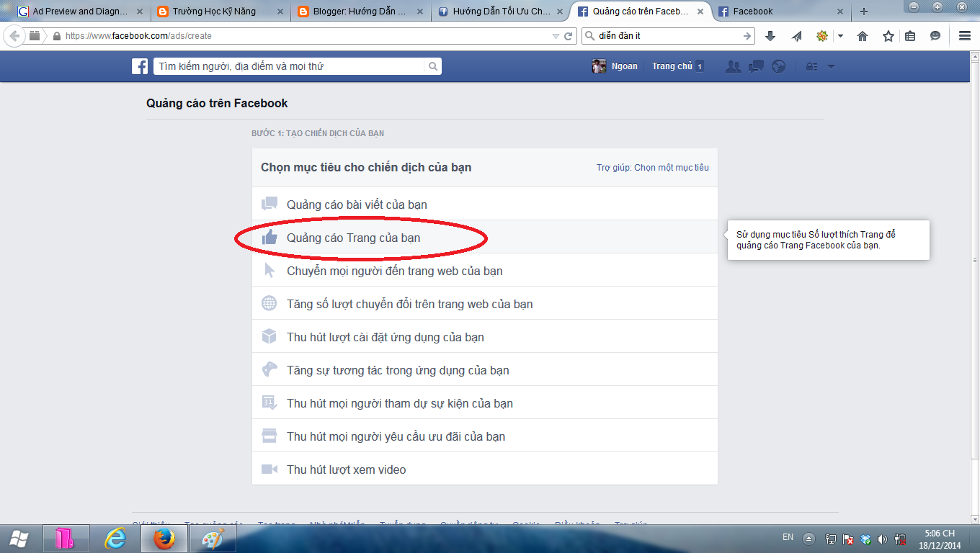Click the Firefox downloads arrow icon
Screen dimensions: 980x553
click(x=770, y=36)
